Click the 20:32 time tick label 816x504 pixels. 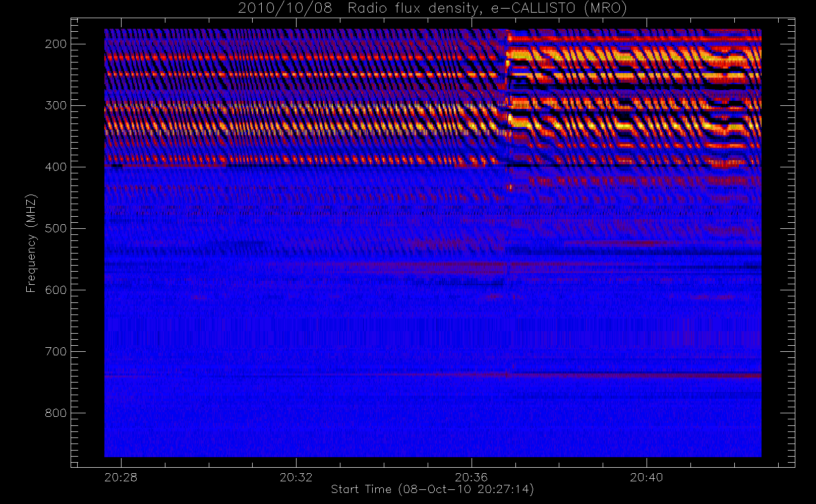[x=296, y=477]
